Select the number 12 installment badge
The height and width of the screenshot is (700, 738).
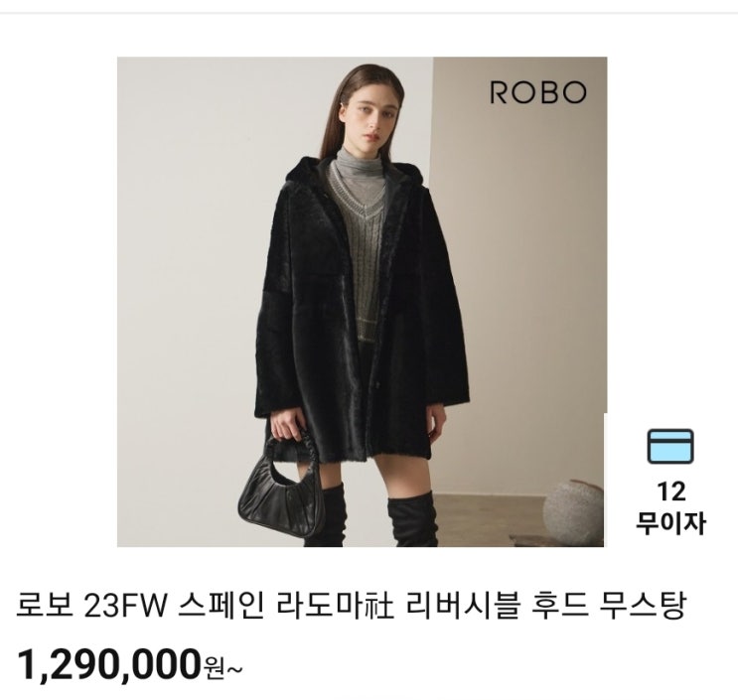pos(670,492)
